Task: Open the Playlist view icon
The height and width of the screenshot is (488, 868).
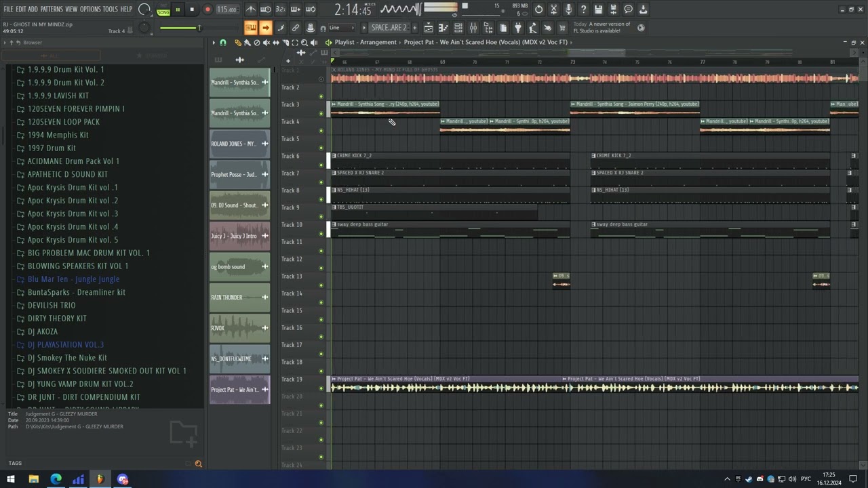Action: (429, 28)
